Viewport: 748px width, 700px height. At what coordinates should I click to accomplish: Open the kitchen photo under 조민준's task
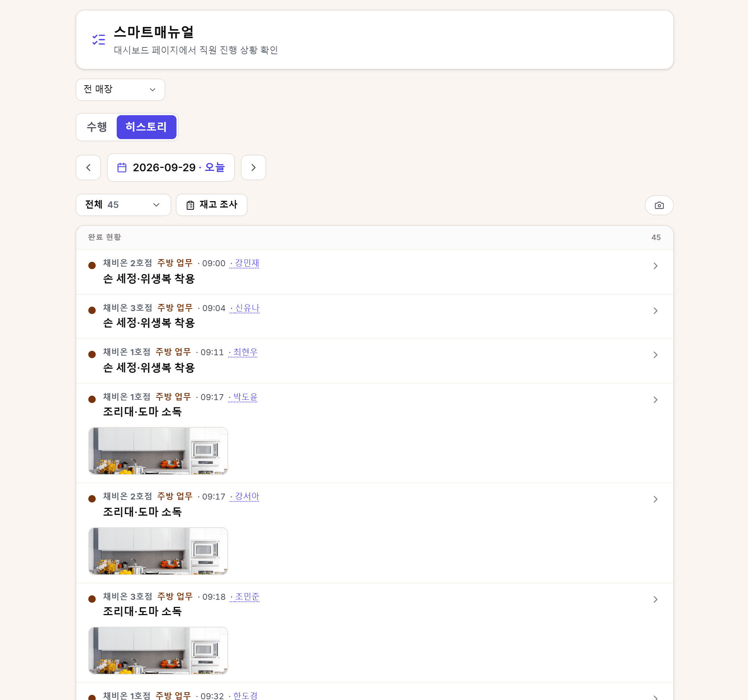(x=158, y=650)
